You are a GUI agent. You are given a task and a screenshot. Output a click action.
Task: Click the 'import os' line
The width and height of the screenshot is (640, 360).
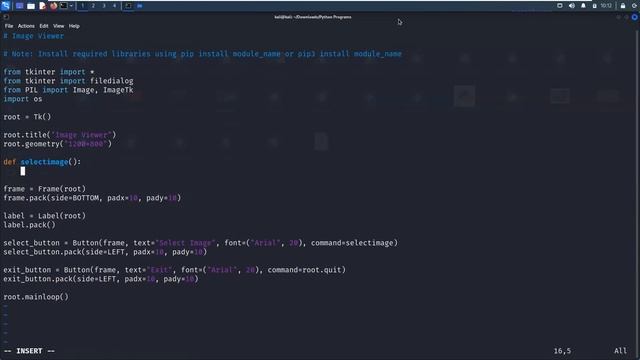pos(22,99)
